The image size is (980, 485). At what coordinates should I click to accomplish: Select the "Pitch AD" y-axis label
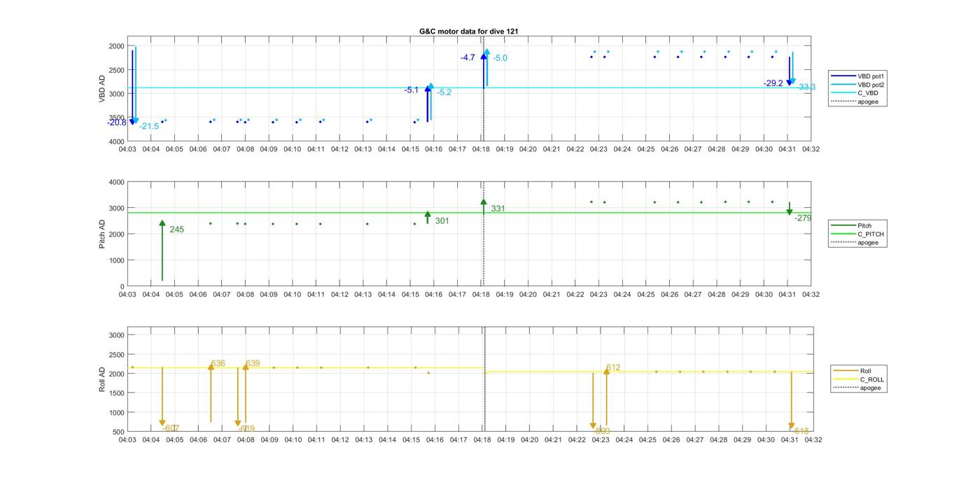click(102, 234)
